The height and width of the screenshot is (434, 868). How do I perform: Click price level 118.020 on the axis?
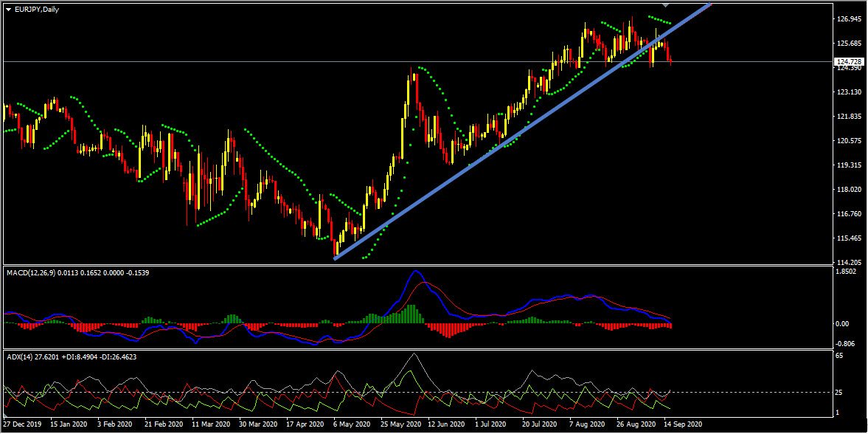click(x=849, y=190)
